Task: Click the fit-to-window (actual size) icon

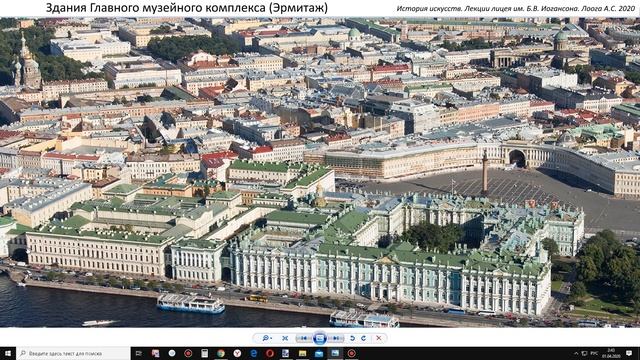Action: (x=285, y=338)
